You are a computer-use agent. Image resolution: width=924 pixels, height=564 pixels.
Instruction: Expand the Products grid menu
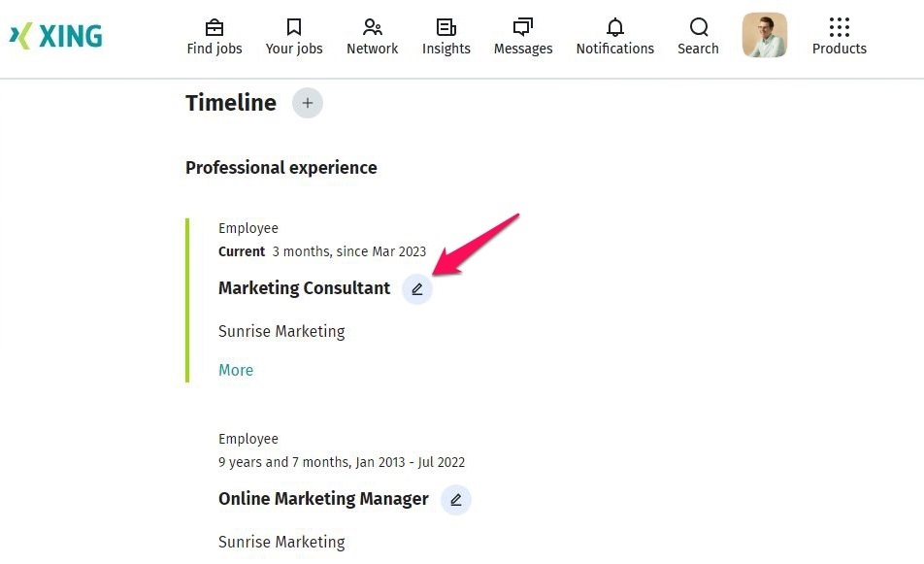[840, 27]
